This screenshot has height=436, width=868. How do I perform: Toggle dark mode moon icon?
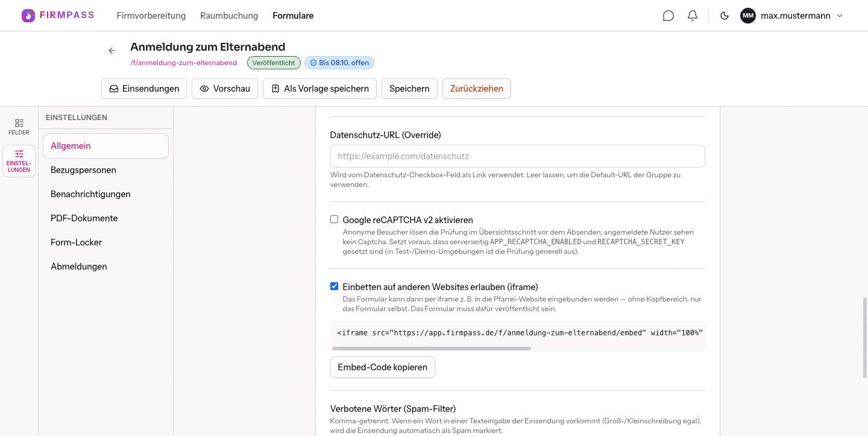tap(725, 16)
